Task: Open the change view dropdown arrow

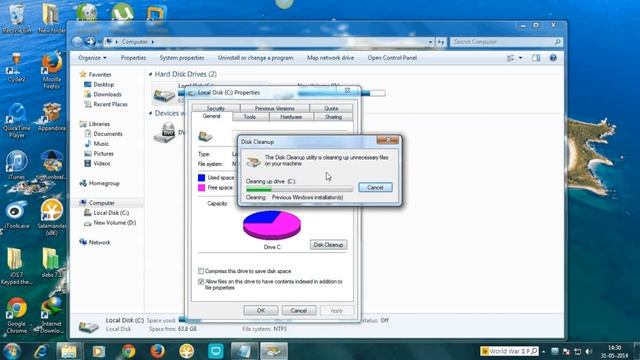Action: 520,58
